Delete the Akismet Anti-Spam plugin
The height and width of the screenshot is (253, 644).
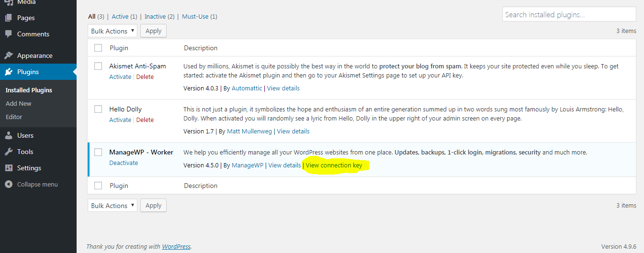(x=145, y=77)
